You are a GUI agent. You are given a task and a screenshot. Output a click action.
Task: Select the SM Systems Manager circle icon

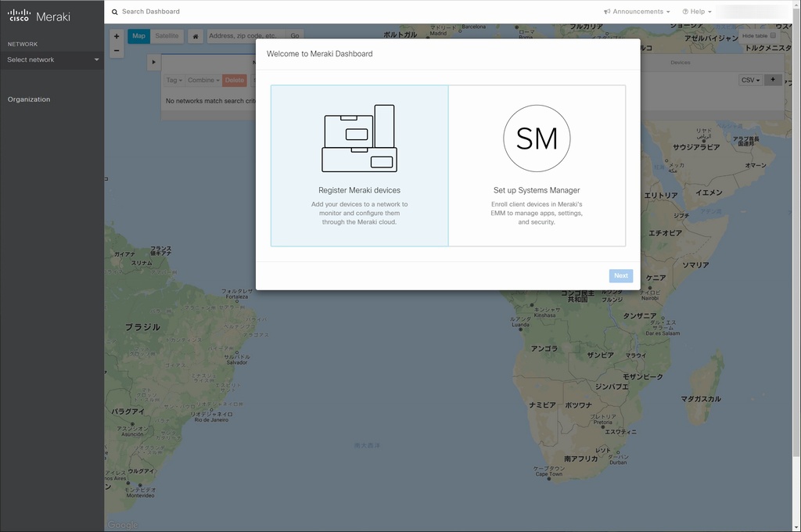[x=537, y=138]
